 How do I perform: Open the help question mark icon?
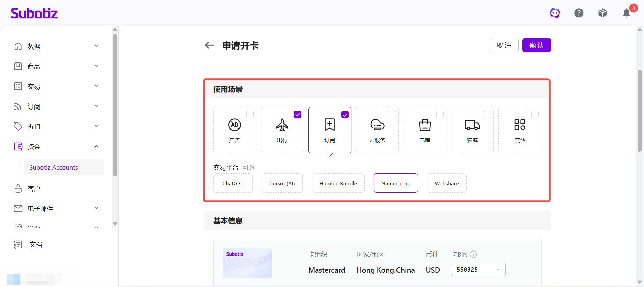click(579, 13)
